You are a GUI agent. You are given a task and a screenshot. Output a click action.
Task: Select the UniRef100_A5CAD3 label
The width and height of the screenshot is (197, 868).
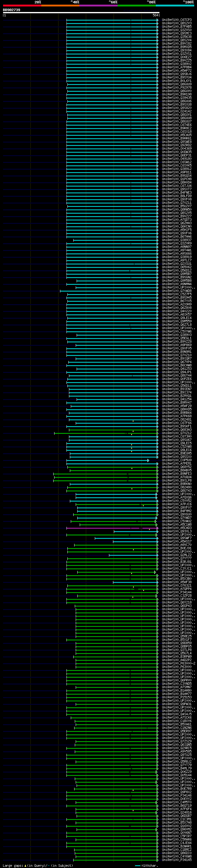pyautogui.click(x=176, y=528)
